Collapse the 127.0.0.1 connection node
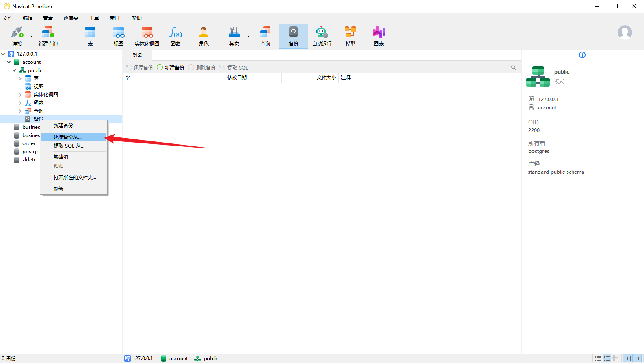 coord(3,54)
